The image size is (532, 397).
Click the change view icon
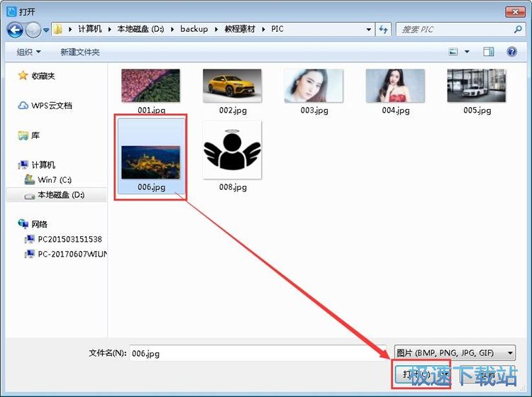pos(453,52)
